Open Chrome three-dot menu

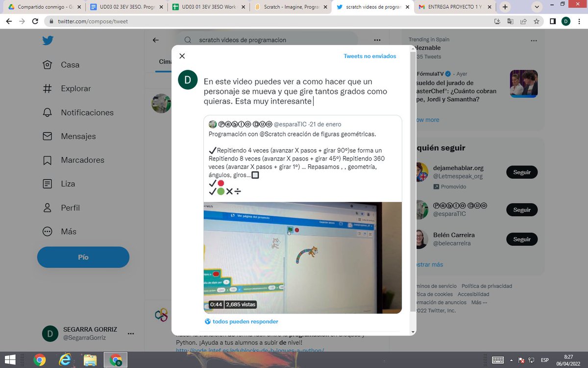point(579,22)
